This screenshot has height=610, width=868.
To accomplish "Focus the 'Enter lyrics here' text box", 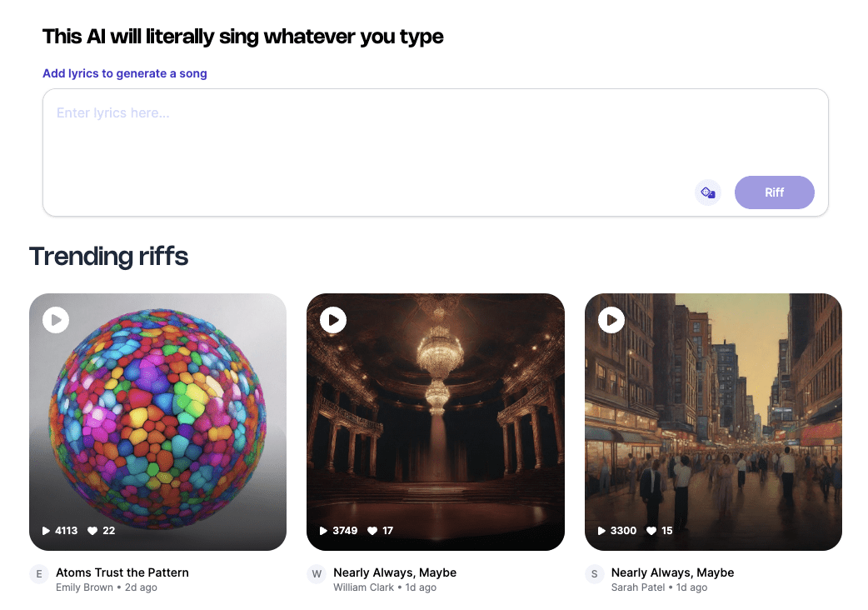I will 375,133.
